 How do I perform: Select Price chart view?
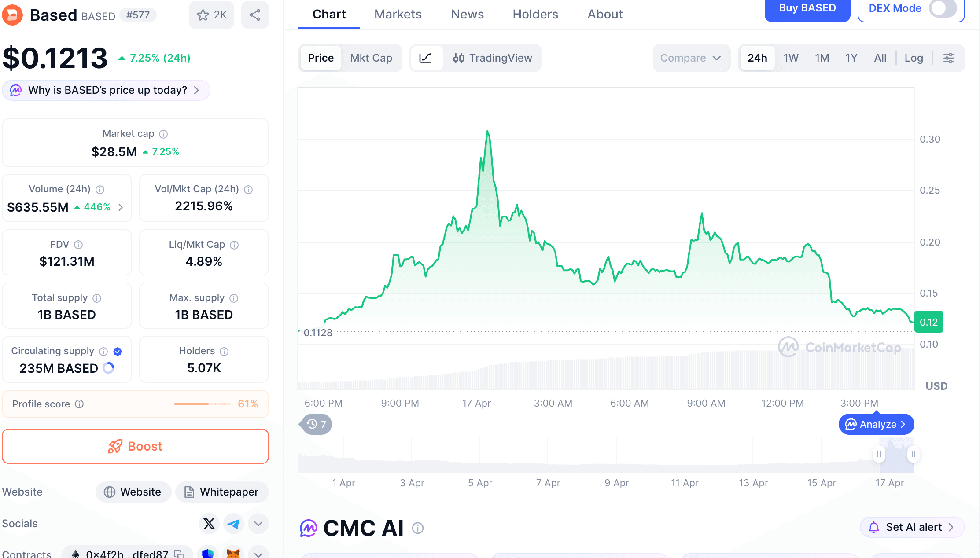321,58
